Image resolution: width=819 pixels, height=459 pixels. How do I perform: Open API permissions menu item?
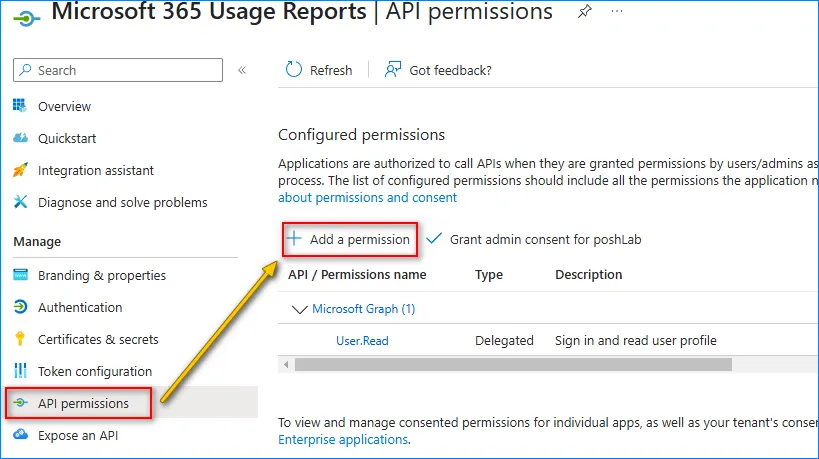tap(83, 403)
